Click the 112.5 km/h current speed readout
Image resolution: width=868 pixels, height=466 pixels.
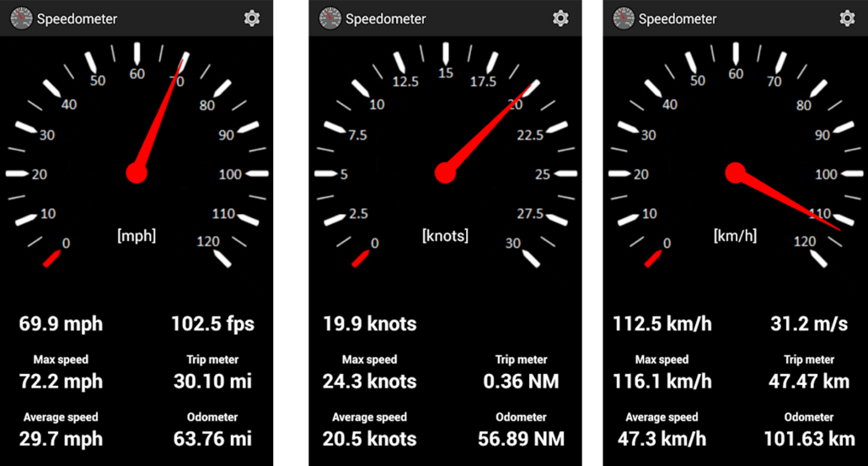(x=662, y=324)
